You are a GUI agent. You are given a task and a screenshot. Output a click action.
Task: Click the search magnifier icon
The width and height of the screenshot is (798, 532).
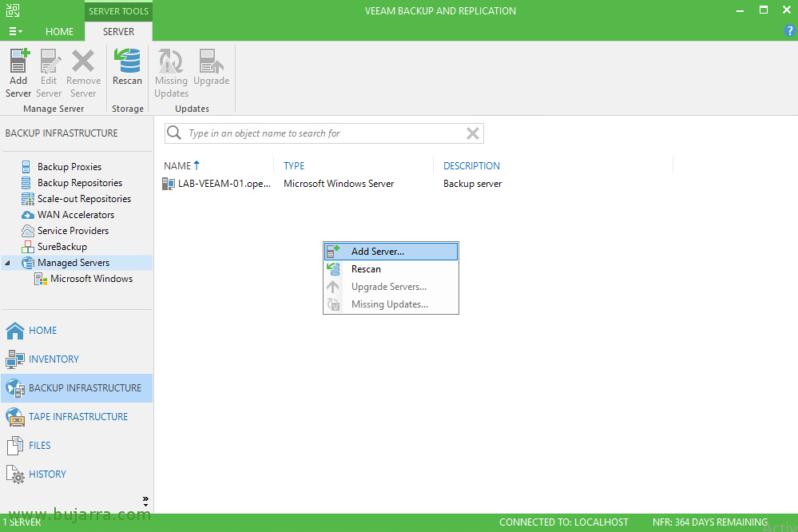(174, 133)
